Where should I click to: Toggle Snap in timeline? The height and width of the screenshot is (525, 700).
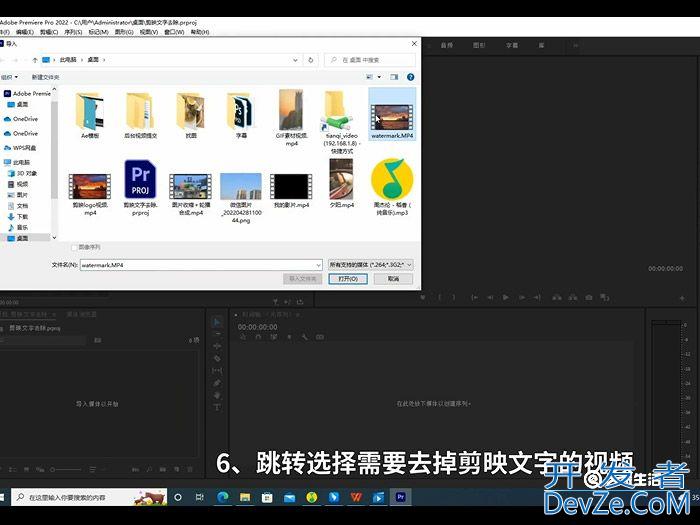pyautogui.click(x=258, y=337)
